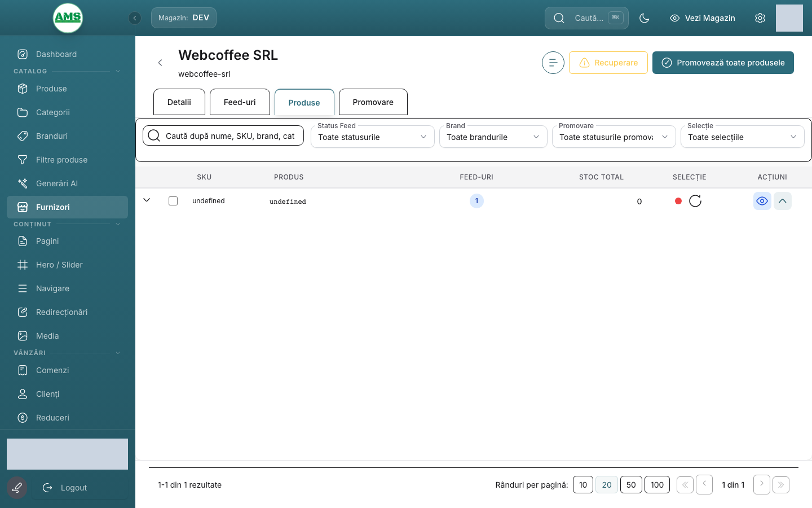Set 100 rows per page
This screenshot has width=812, height=508.
click(x=657, y=485)
